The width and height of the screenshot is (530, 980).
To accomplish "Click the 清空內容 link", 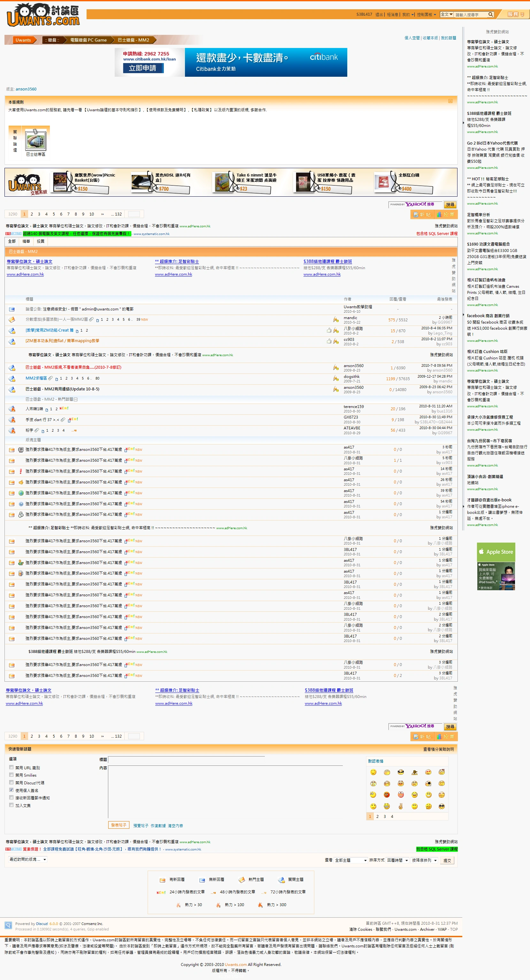I will coord(175,826).
